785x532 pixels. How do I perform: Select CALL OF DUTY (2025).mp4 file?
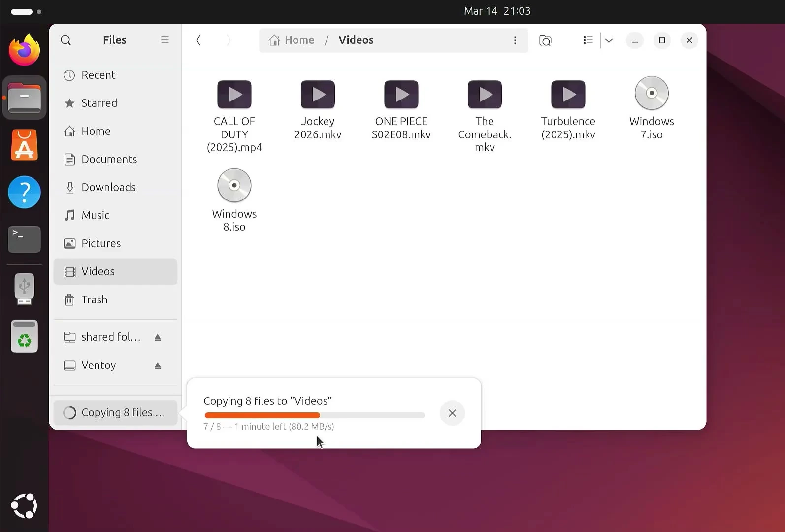[x=234, y=116]
